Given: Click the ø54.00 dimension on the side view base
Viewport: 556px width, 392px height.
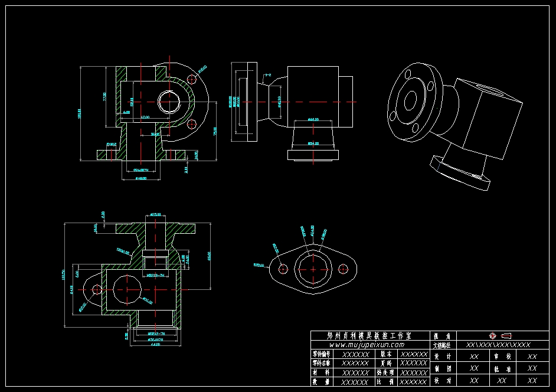Looking at the screenshot, I should pos(313,143).
